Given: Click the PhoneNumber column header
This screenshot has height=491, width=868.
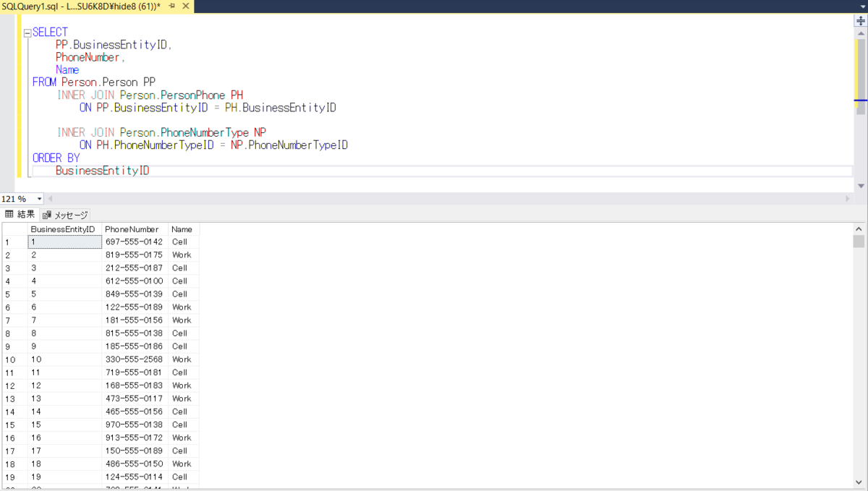Looking at the screenshot, I should 135,229.
